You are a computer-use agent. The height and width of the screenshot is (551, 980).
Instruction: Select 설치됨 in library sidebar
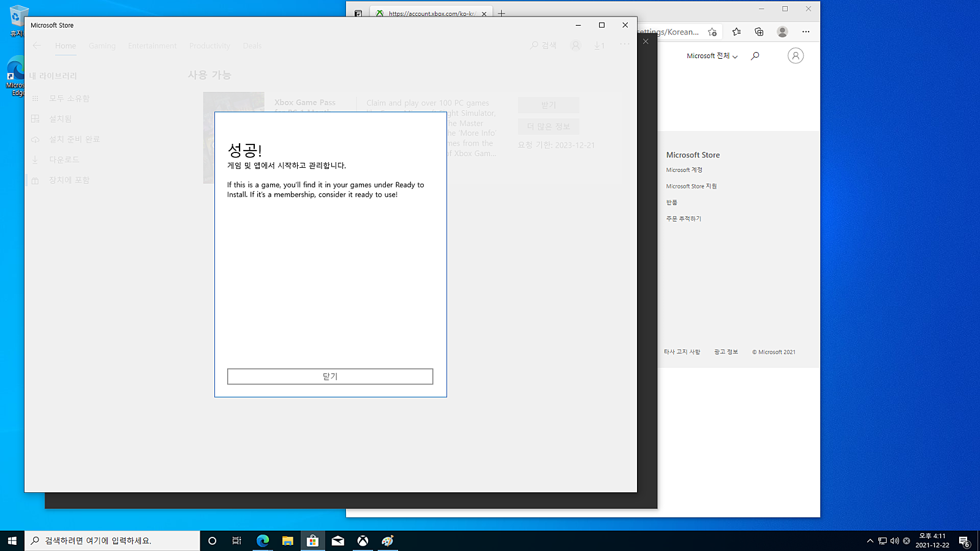(60, 119)
